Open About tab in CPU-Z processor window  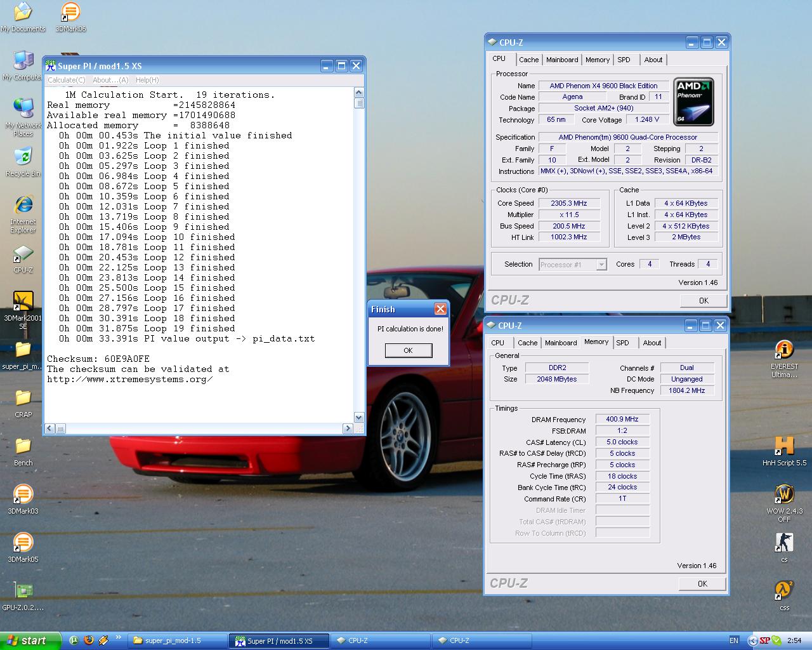point(653,60)
